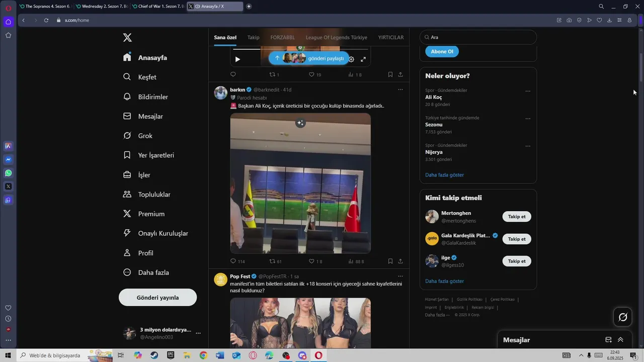
Task: Click Daha fazla göster under Kimi takip etmeli
Action: (x=444, y=281)
